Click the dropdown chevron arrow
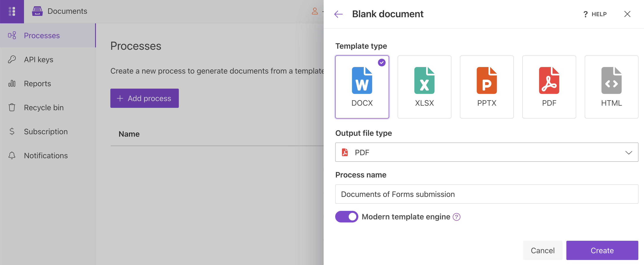This screenshot has width=644, height=265. coord(629,152)
